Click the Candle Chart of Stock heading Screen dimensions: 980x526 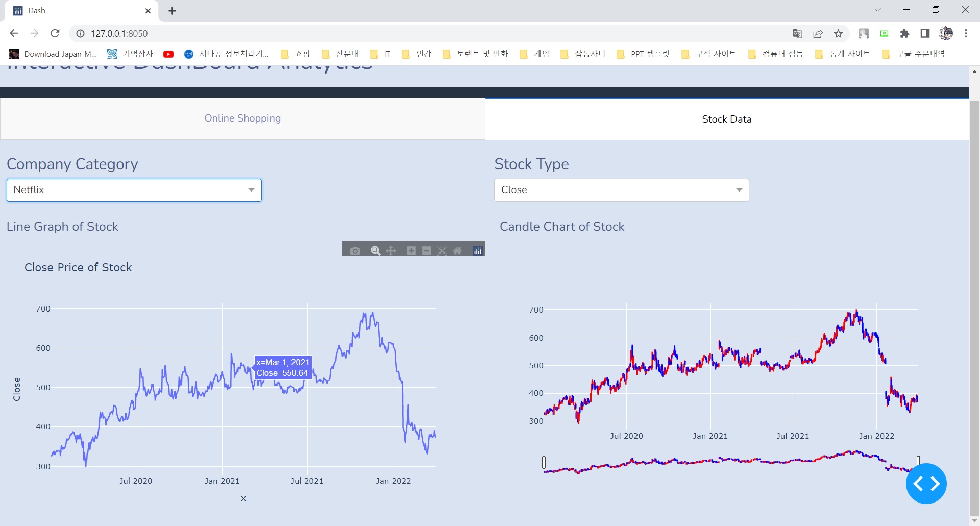(x=562, y=227)
